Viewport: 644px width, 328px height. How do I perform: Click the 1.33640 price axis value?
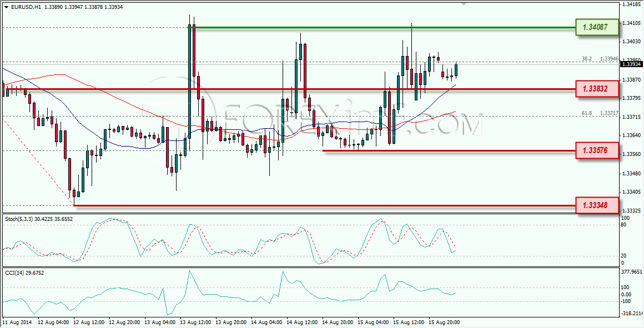632,135
